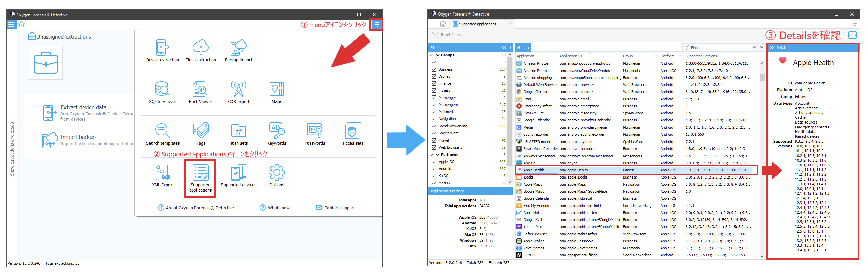868x273 pixels.
Task: Click Contact support link
Action: [x=335, y=208]
